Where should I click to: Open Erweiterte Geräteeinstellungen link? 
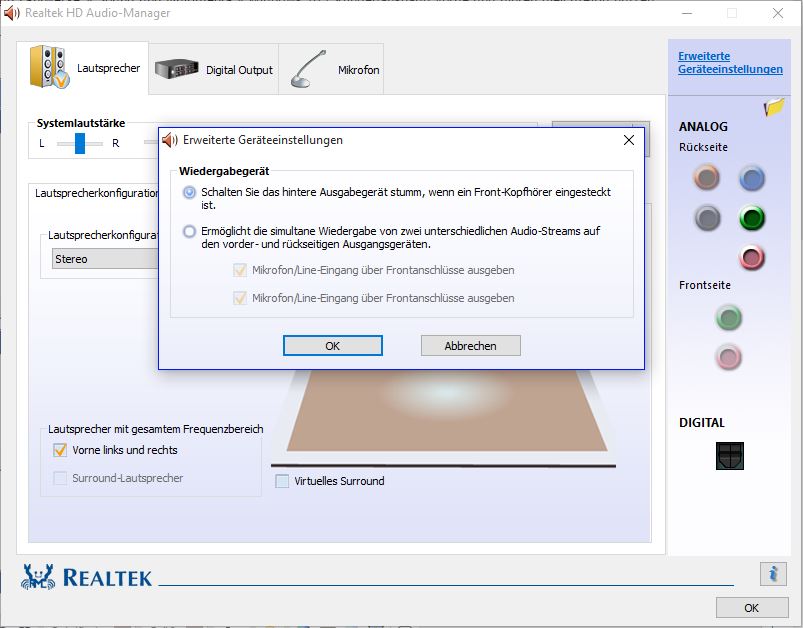tap(730, 62)
